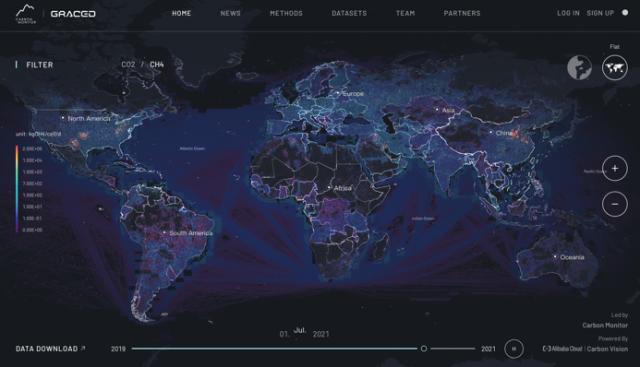The width and height of the screenshot is (640, 367).
Task: Open the NEWS menu item
Action: pos(231,13)
